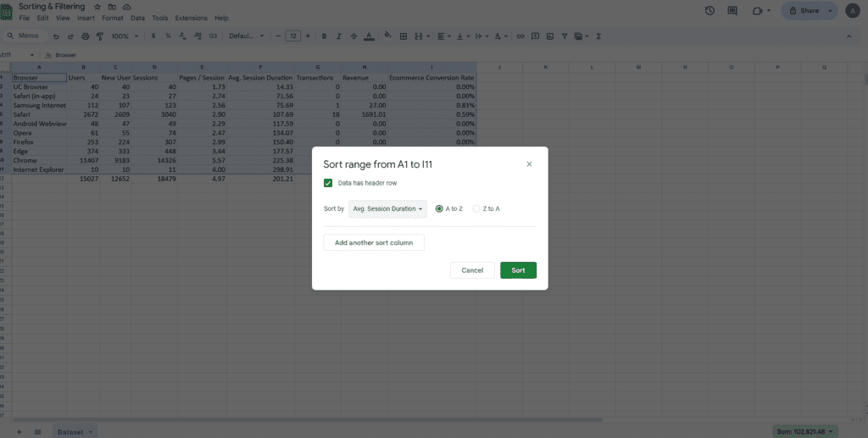Viewport: 868px width, 438px height.
Task: Decrease font size with minus
Action: coord(278,36)
